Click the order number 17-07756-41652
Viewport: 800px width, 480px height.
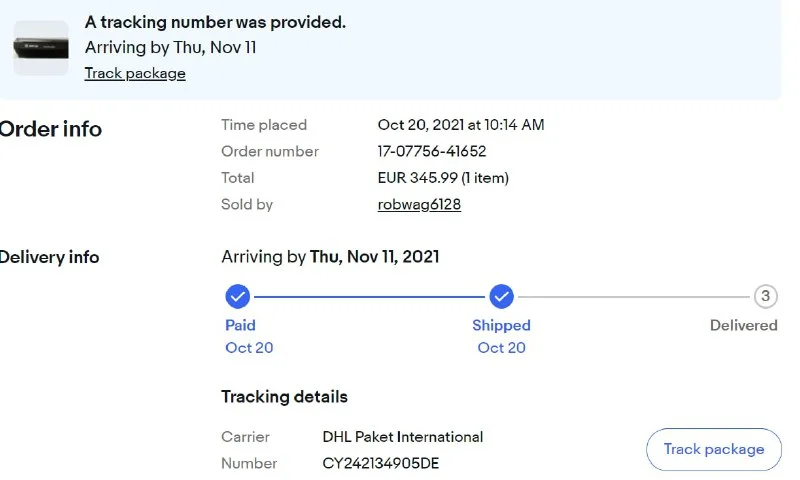pos(432,151)
